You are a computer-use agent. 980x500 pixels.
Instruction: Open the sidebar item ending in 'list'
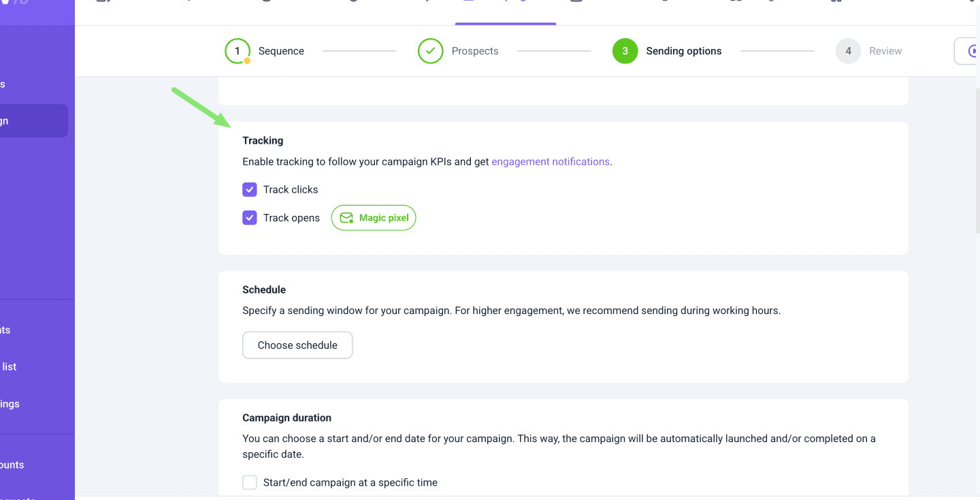(10, 366)
